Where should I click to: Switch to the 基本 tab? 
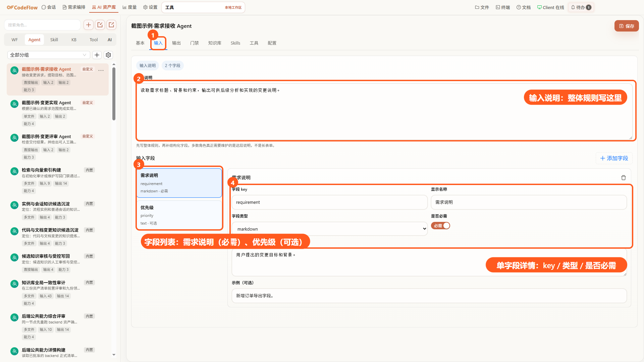[140, 43]
